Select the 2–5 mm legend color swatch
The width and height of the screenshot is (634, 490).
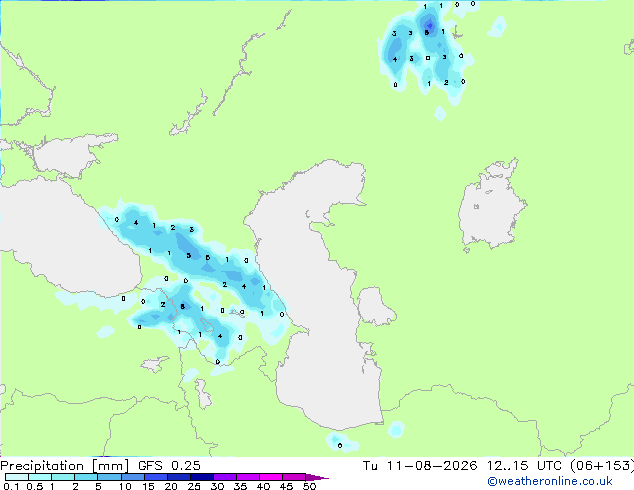click(x=86, y=477)
